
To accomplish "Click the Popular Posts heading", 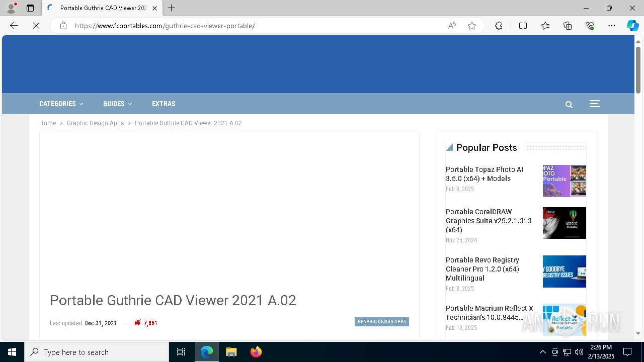I will point(487,147).
